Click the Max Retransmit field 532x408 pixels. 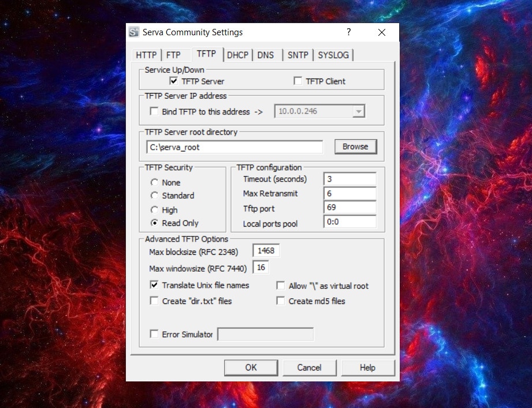click(x=350, y=194)
